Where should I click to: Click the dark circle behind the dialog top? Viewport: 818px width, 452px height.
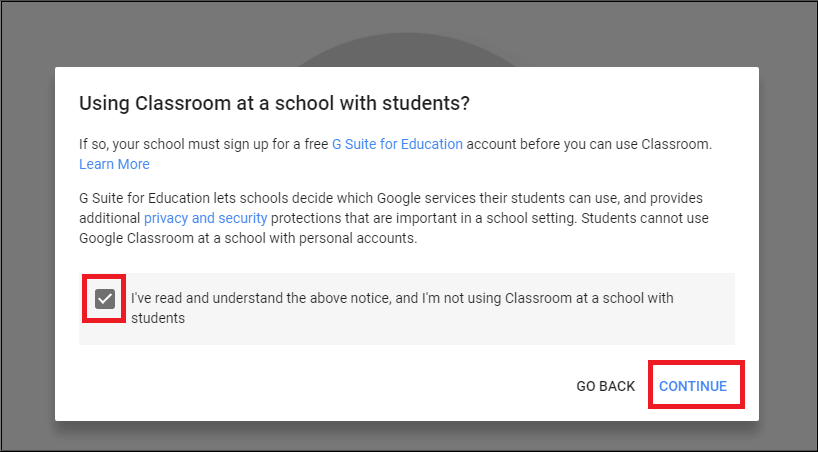point(406,51)
